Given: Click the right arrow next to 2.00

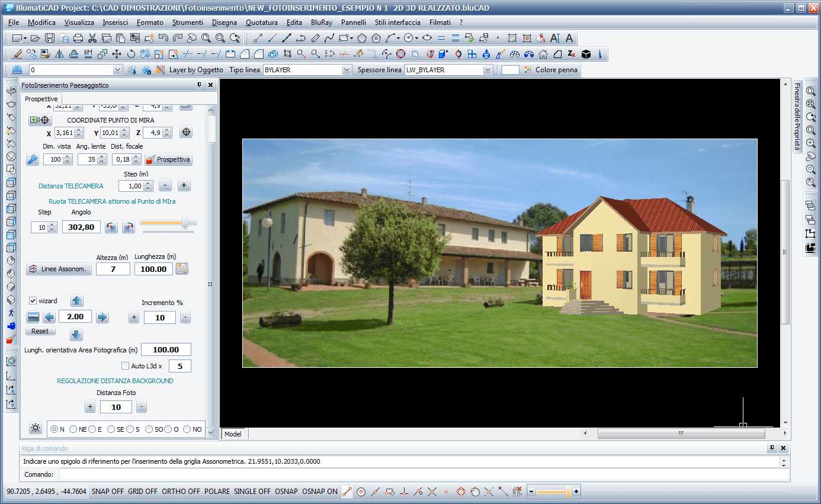Looking at the screenshot, I should [102, 317].
